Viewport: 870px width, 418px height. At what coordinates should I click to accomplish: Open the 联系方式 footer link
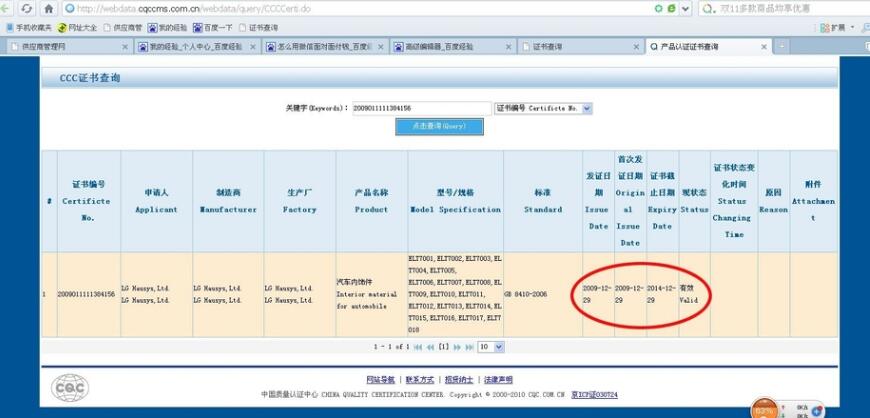tap(419, 380)
